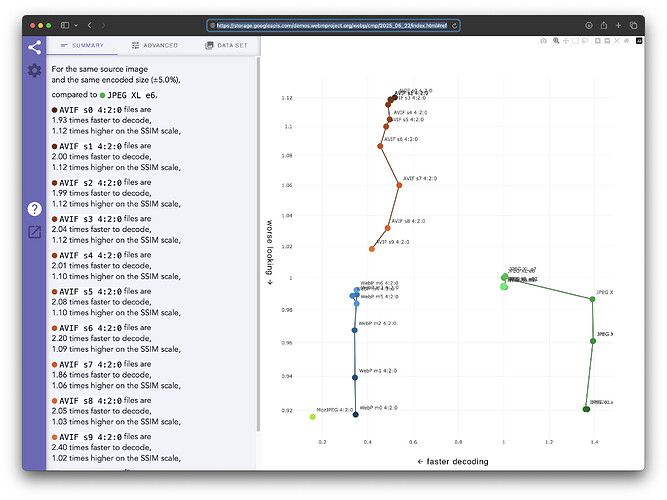Go forward with the browser forward arrow
This screenshot has width=667, height=500.
(x=103, y=25)
